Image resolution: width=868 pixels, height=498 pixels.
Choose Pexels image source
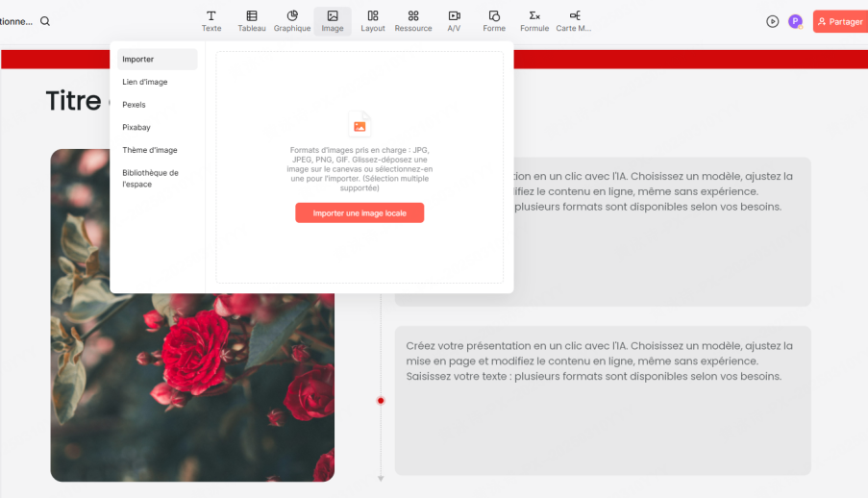point(135,105)
